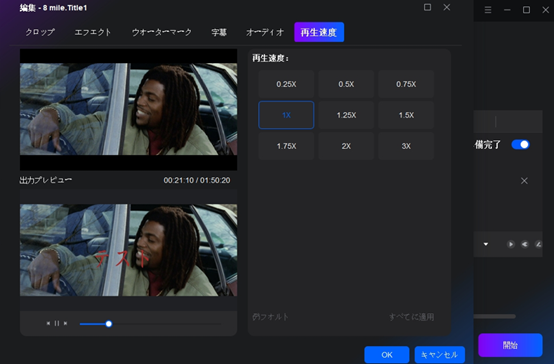Click the 再生速度 tab
Viewport: 554px width, 364px height.
coord(319,32)
